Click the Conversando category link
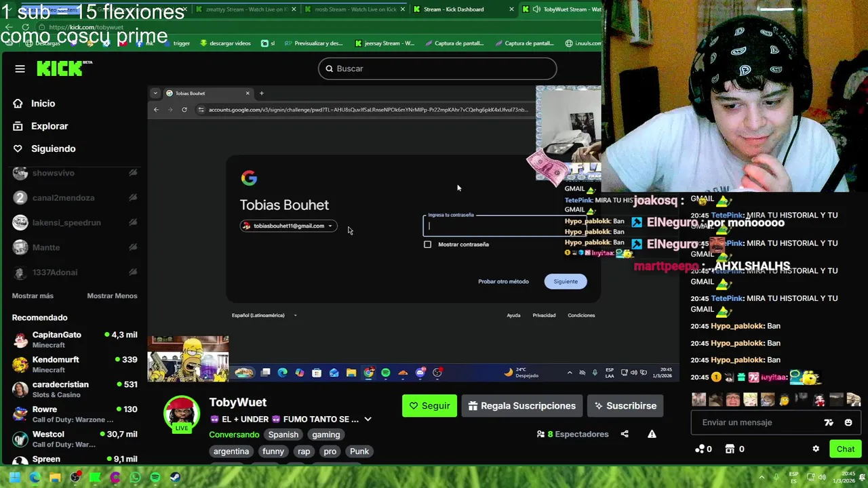The image size is (868, 488). (x=234, y=434)
